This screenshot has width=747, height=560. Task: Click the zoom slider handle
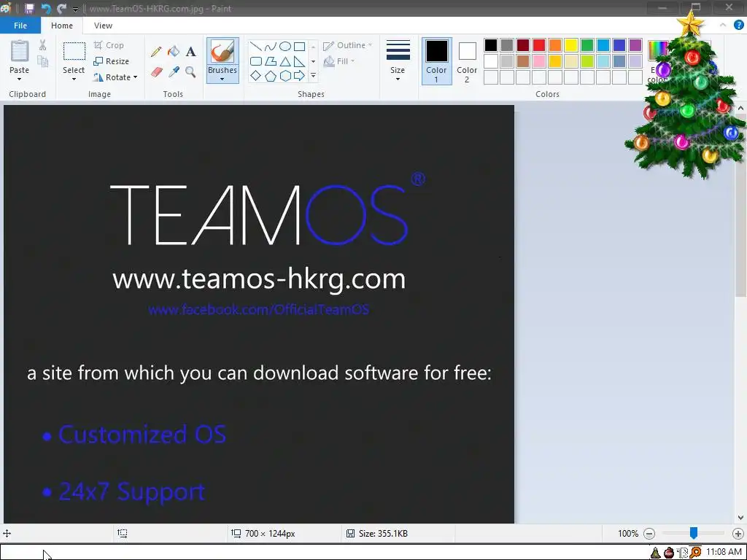click(x=694, y=533)
